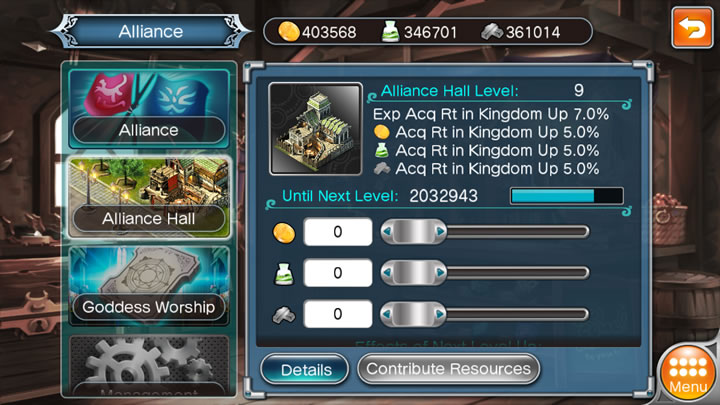Screen dimensions: 720x405
Task: Click the green potion icon in resource bar
Action: click(390, 32)
